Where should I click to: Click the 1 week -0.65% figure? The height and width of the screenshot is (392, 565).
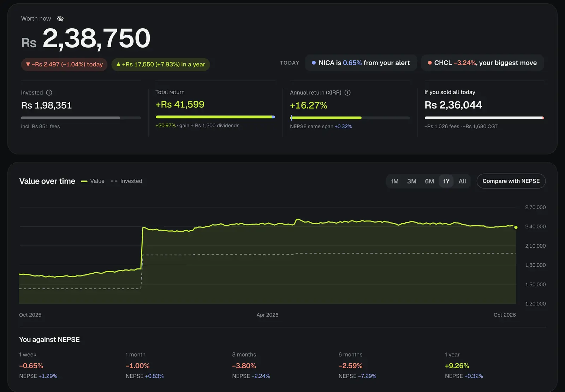click(31, 366)
